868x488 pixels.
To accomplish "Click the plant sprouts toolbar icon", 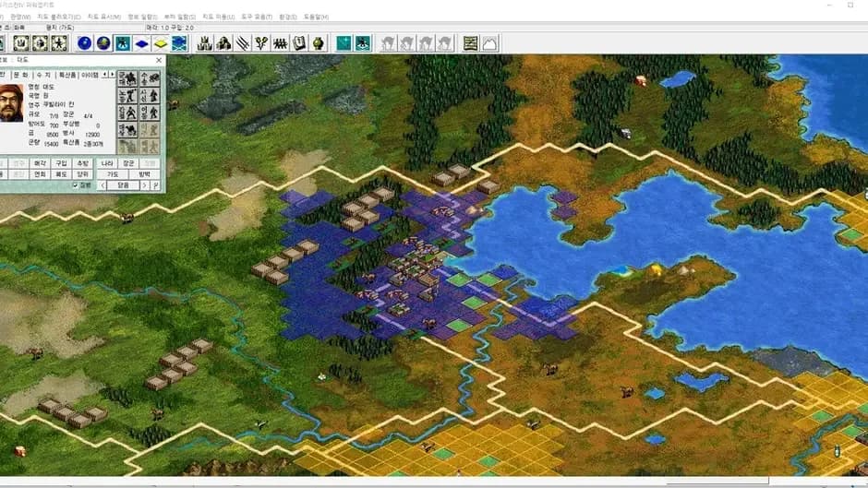I will [x=261, y=43].
